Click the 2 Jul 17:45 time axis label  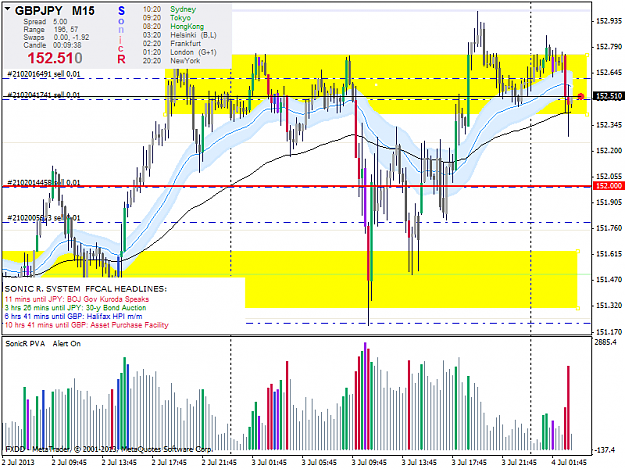[x=169, y=462]
